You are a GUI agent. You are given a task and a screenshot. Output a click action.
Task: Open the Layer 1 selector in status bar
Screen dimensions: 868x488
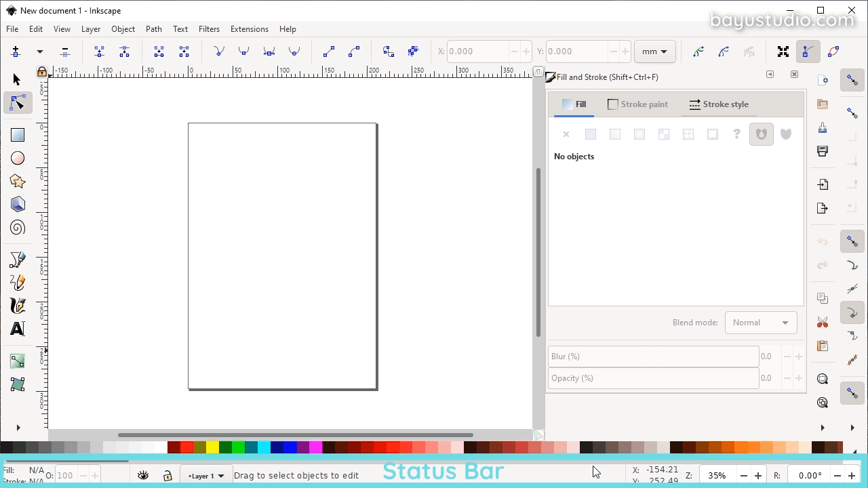pos(205,475)
